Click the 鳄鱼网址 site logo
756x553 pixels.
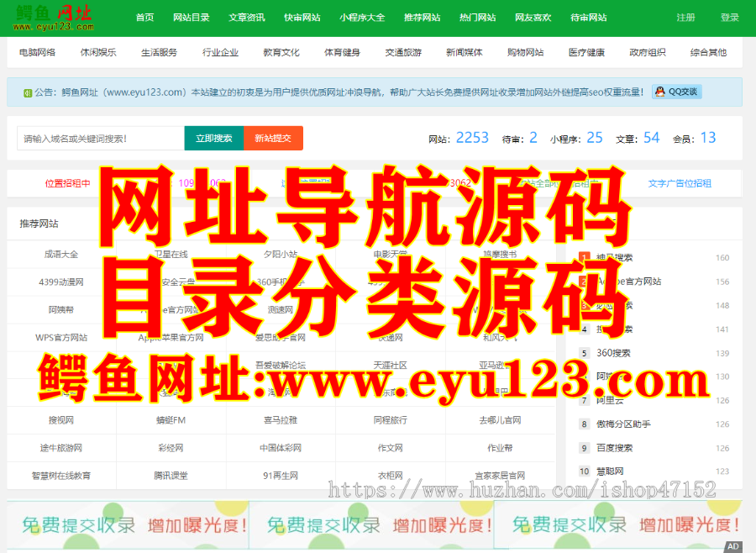point(54,18)
